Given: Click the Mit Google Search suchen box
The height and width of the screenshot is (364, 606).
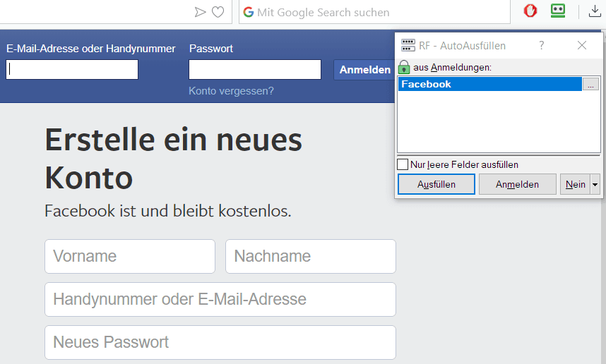Looking at the screenshot, I should [374, 13].
